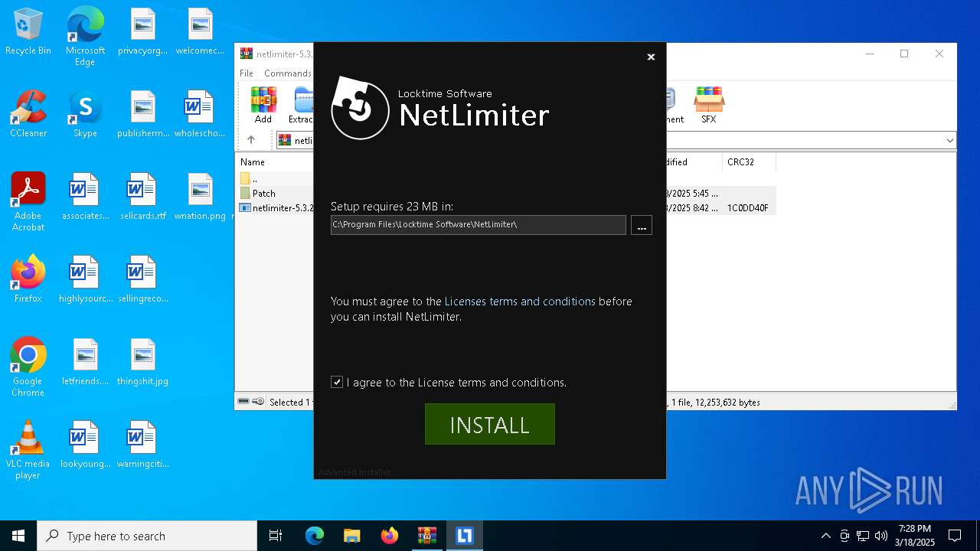This screenshot has width=980, height=551.
Task: Minimize the WinRAR window
Action: pyautogui.click(x=870, y=54)
